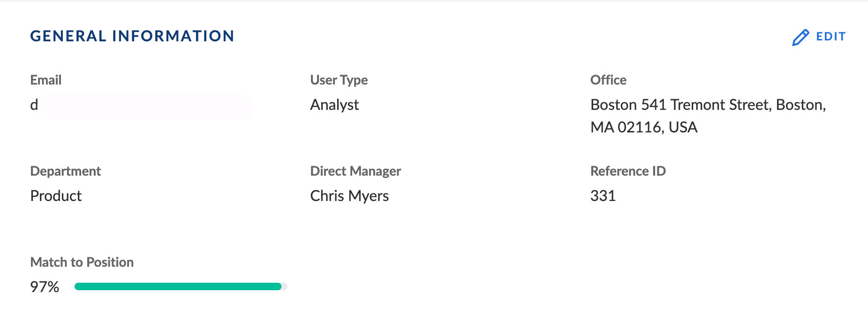Click the EDIT text link
Image resolution: width=868 pixels, height=317 pixels.
tap(830, 37)
